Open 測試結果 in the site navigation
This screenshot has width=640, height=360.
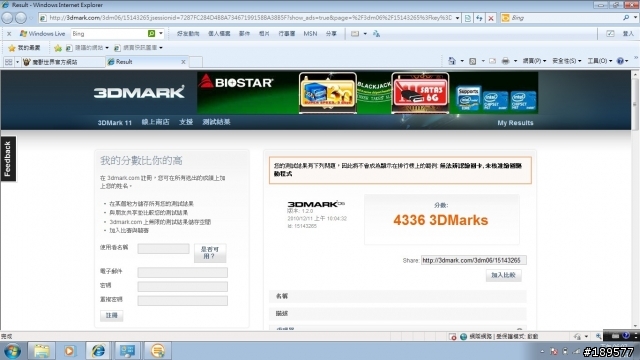click(x=216, y=122)
